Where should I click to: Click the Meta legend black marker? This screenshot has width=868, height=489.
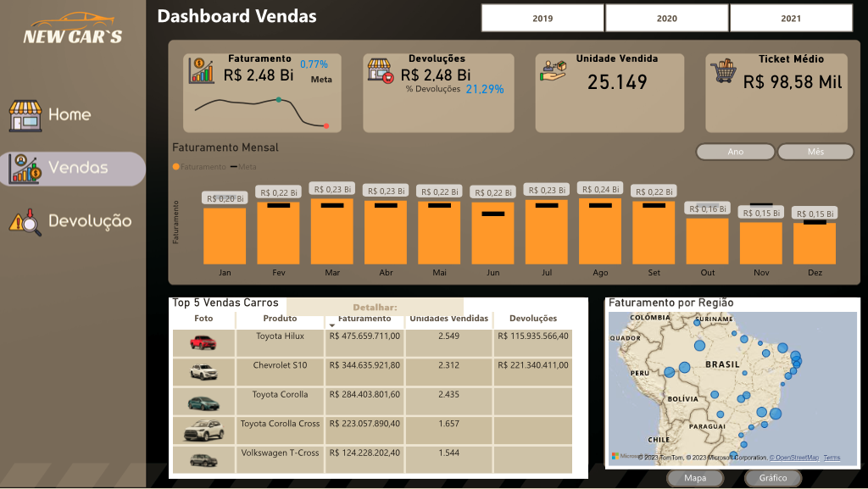234,166
